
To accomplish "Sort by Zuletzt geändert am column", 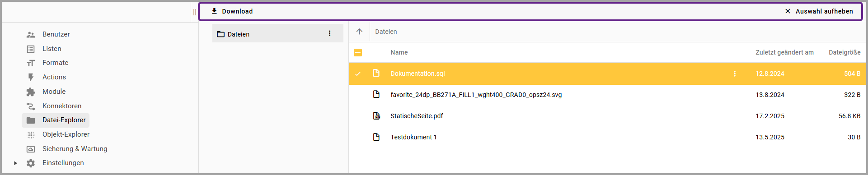I will click(x=784, y=52).
